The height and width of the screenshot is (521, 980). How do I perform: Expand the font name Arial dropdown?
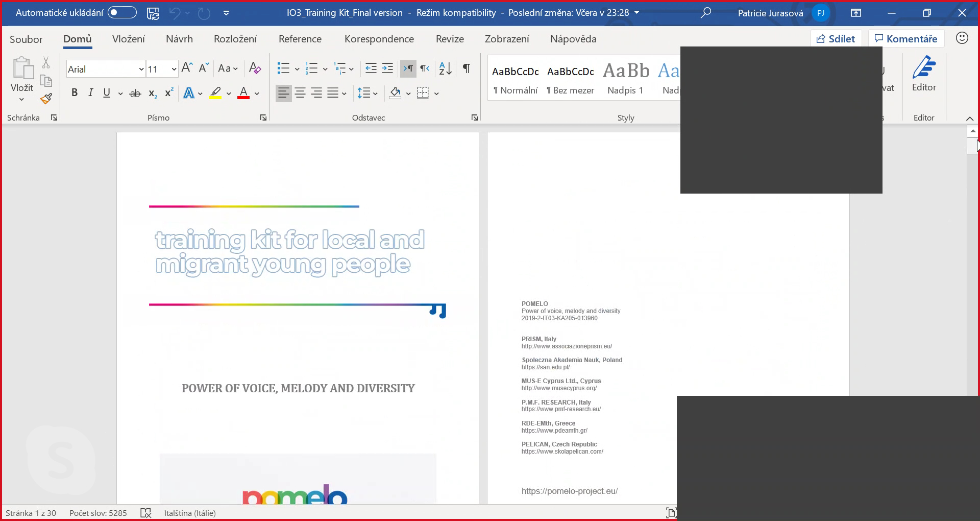tap(141, 69)
